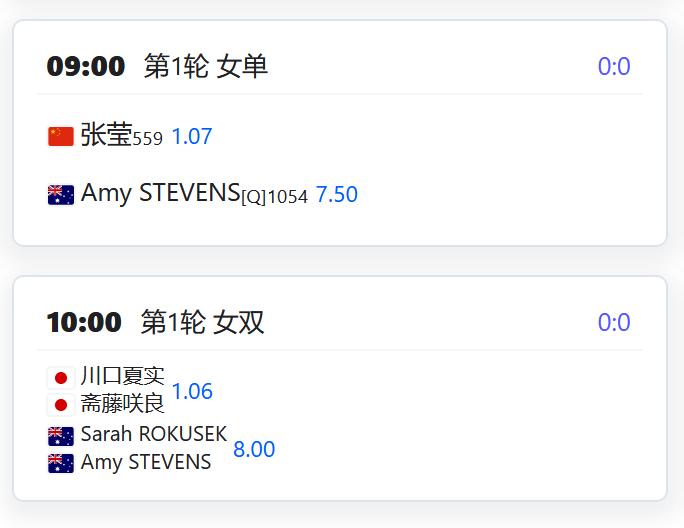Viewport: 684px width, 528px height.
Task: Click China flag beside 张莹
Action: tap(61, 137)
